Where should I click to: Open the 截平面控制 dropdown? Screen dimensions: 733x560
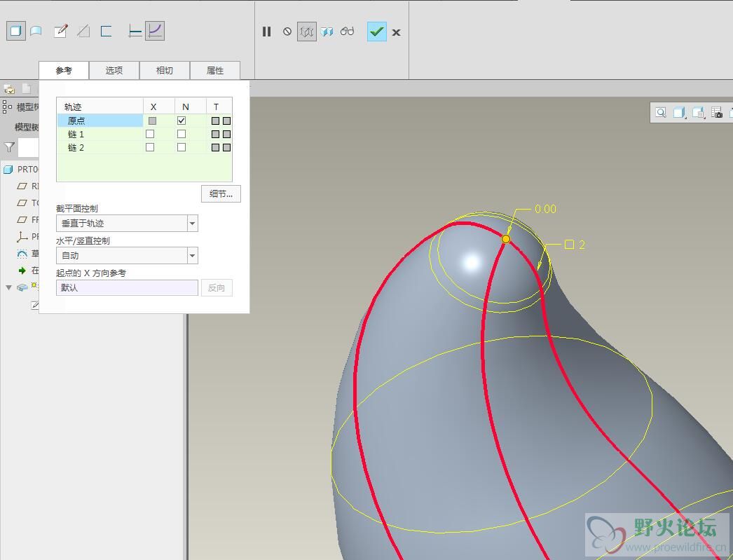pyautogui.click(x=192, y=224)
